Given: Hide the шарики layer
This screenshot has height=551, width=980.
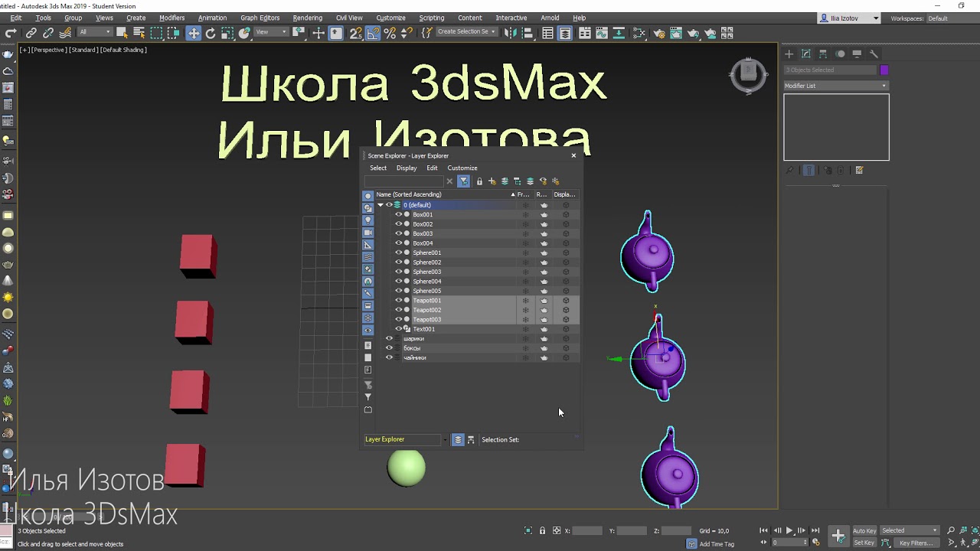Looking at the screenshot, I should tap(389, 338).
